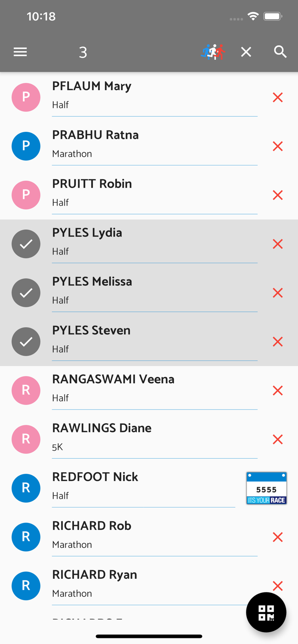Click RICHARD Rob's avatar circle
Screen dimensions: 298x644
click(x=26, y=537)
